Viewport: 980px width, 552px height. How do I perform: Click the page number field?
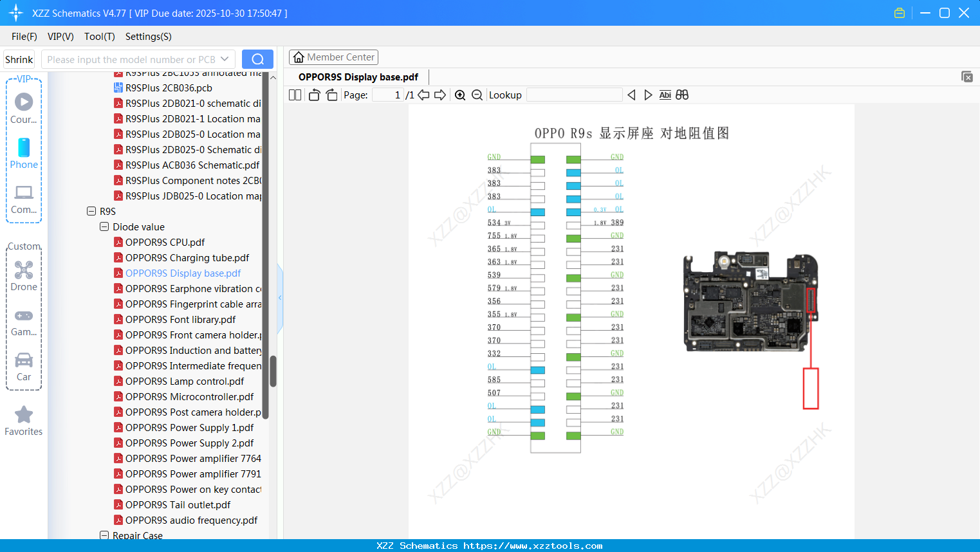(x=388, y=95)
